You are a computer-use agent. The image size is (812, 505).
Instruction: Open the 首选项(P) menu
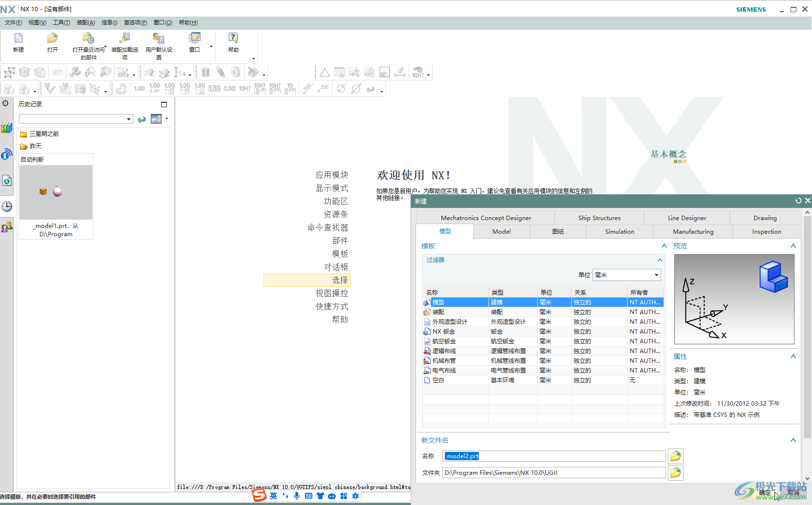135,22
